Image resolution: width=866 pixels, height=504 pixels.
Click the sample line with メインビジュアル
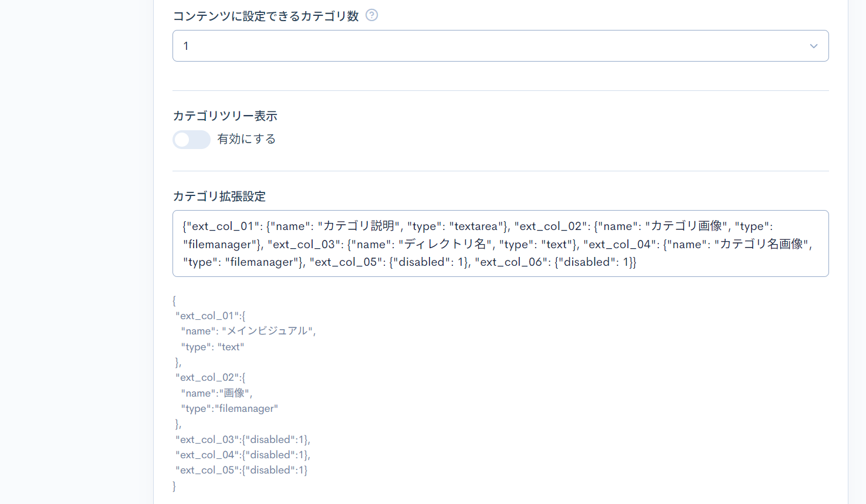pyautogui.click(x=248, y=331)
